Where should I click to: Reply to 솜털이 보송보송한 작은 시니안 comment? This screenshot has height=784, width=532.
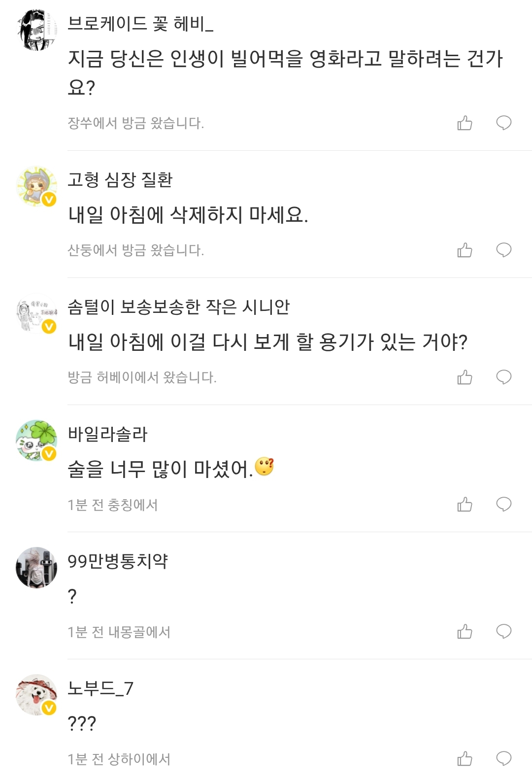click(x=503, y=377)
